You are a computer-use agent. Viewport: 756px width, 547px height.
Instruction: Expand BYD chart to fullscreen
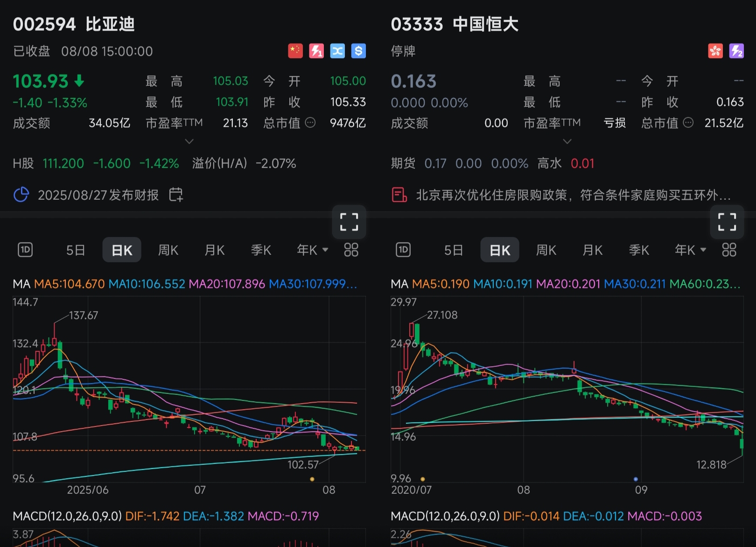click(x=349, y=222)
